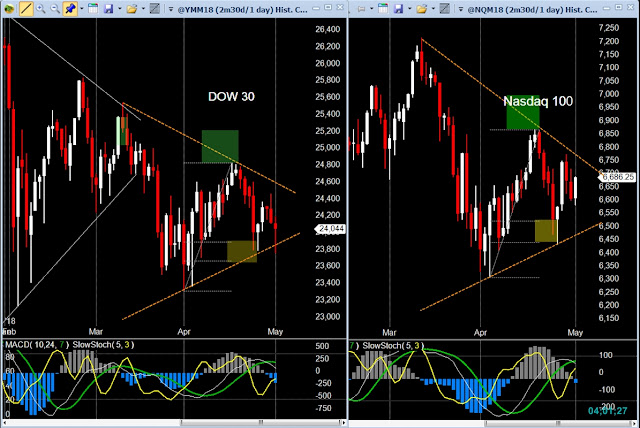Click the 26,400 price axis label

tap(327, 29)
